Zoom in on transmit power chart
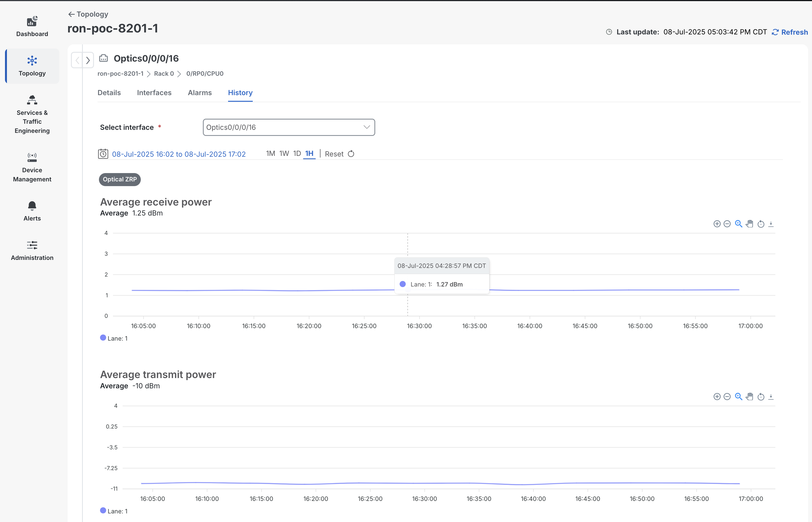Image resolution: width=812 pixels, height=522 pixels. tap(717, 397)
